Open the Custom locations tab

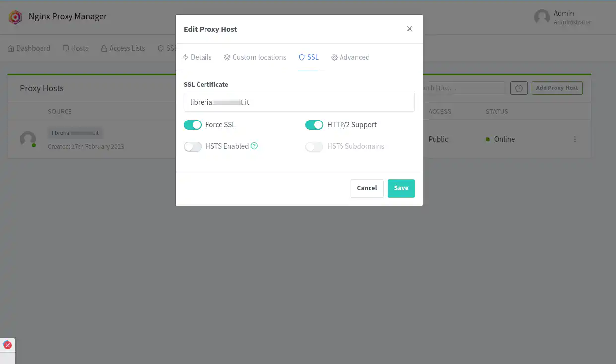[255, 57]
